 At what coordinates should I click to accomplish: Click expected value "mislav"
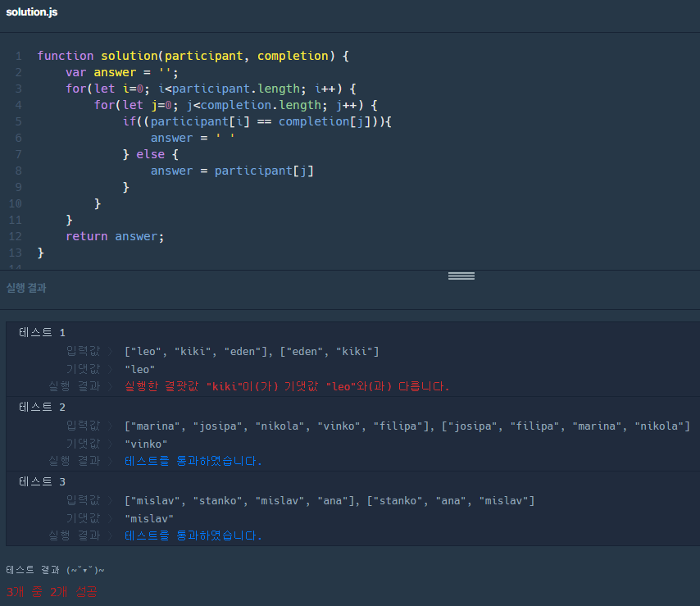point(149,518)
